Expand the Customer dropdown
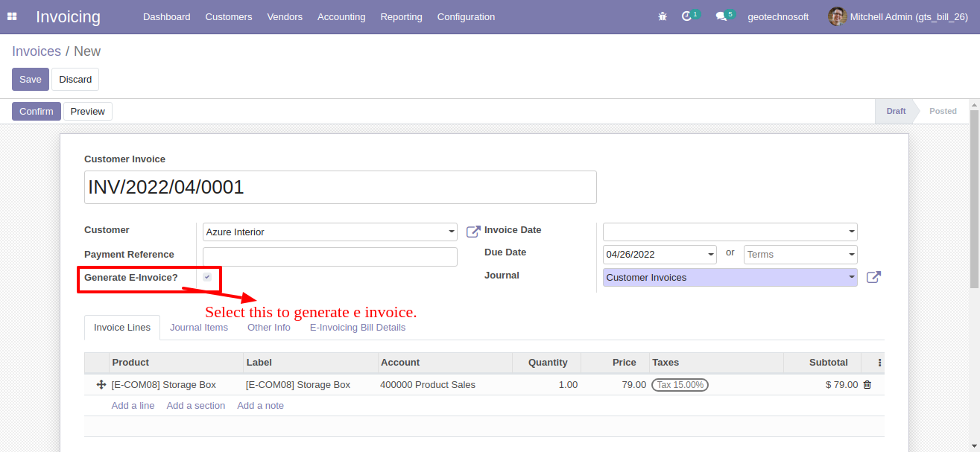This screenshot has height=452, width=980. [x=452, y=232]
